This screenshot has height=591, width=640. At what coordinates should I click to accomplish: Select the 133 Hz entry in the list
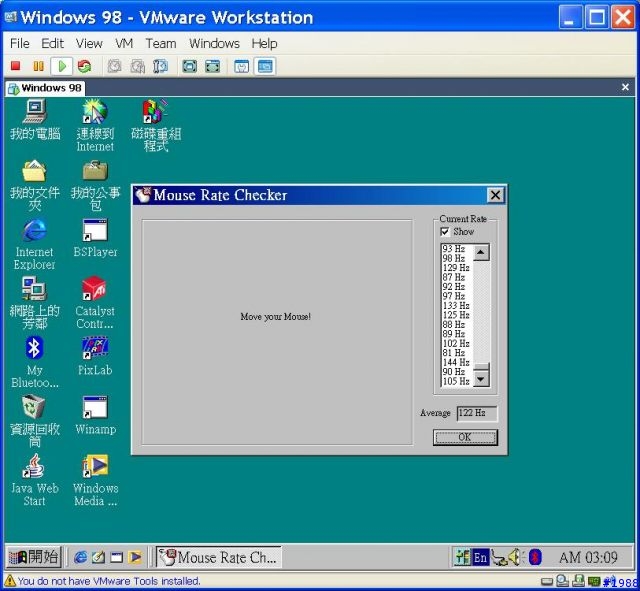456,306
